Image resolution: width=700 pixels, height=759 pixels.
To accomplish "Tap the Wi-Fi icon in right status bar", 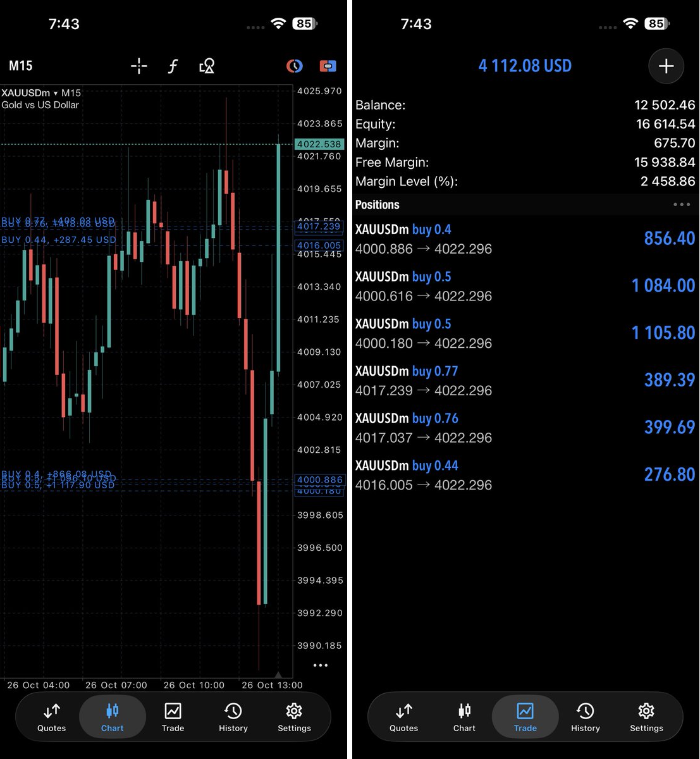I will coord(630,24).
